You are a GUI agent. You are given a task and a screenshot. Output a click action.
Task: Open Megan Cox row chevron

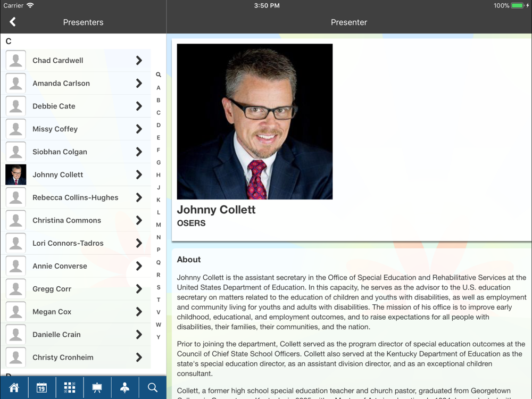139,311
